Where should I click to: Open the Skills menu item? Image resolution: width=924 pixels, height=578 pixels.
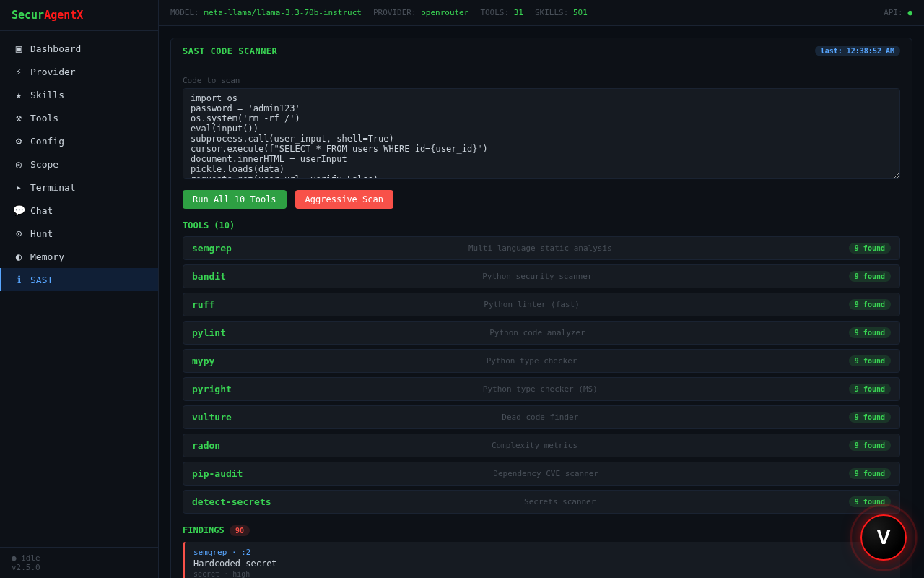point(79,95)
